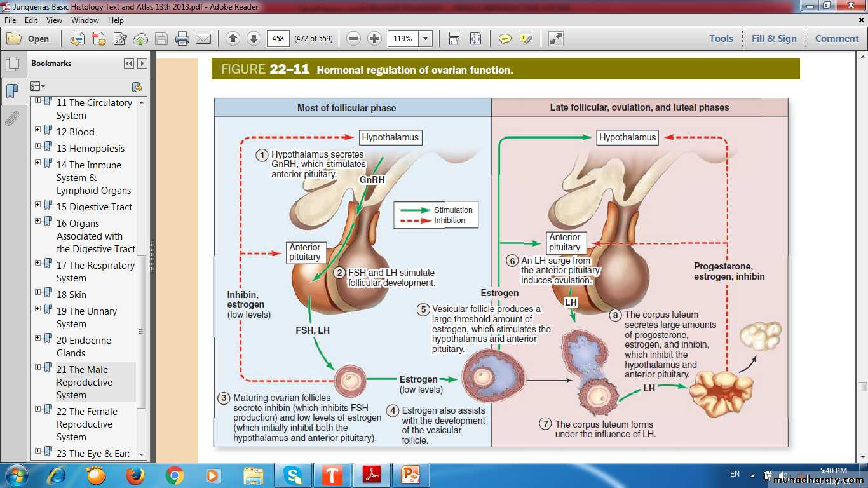
Task: Click the zoom out minus button
Action: pos(354,39)
